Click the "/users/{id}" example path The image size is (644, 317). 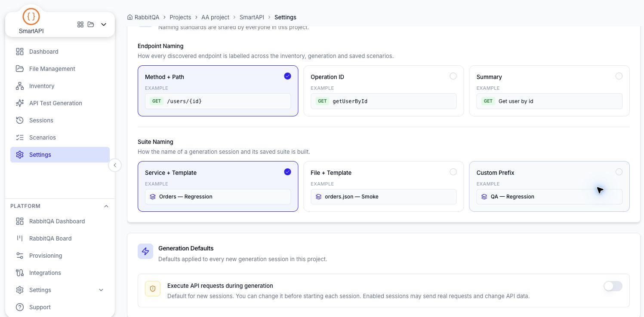pos(184,101)
